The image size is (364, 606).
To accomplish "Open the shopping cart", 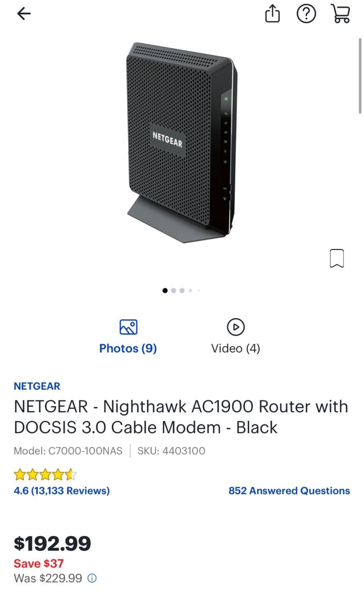I will click(x=341, y=13).
